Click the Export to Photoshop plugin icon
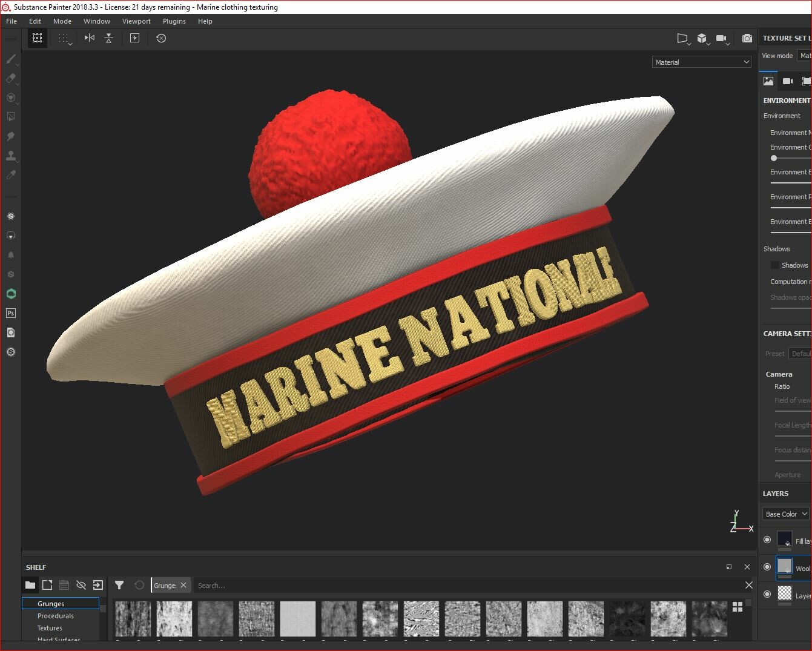812x651 pixels. coord(11,313)
